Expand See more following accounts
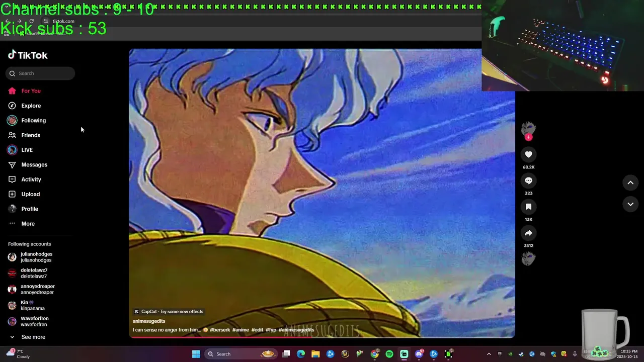This screenshot has height=362, width=644. [x=27, y=337]
